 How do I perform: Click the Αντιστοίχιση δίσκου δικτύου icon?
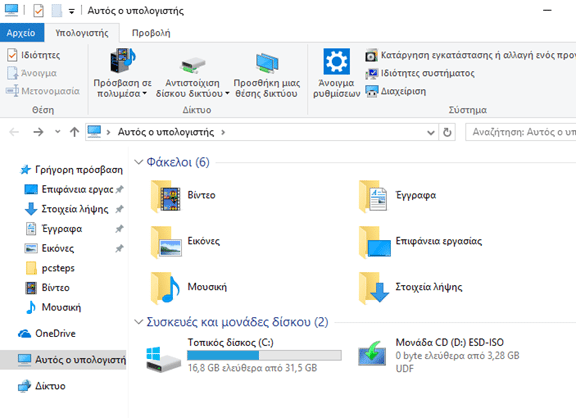click(x=192, y=65)
